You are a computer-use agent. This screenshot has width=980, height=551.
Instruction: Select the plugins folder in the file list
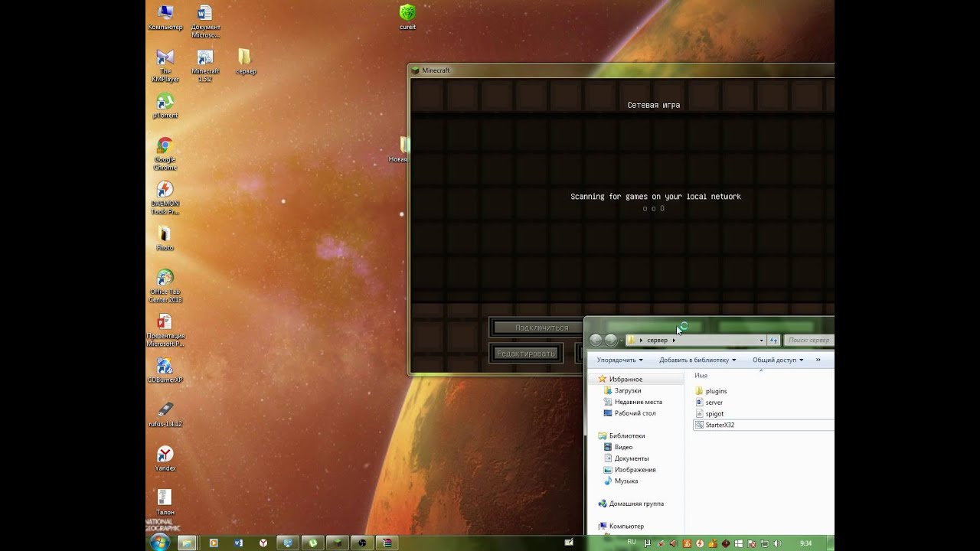pos(711,391)
